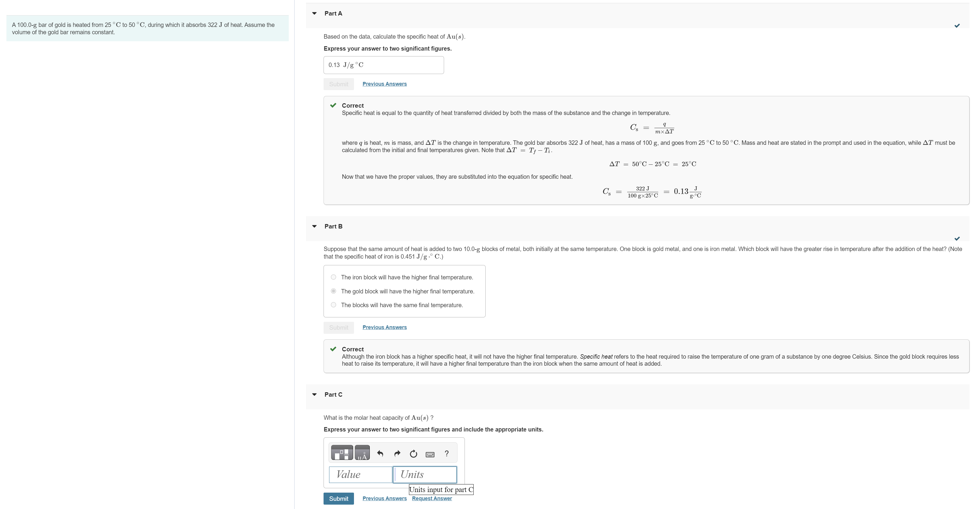
Task: Click the Value input field
Action: click(360, 474)
